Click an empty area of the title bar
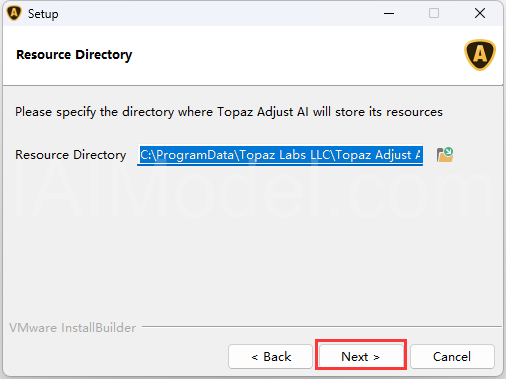This screenshot has height=379, width=506. (x=217, y=13)
